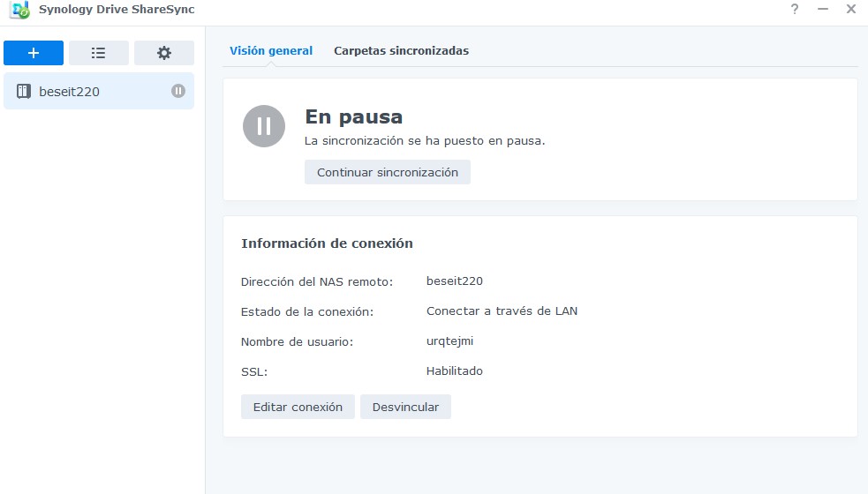Minimize the ShareSync window
The width and height of the screenshot is (868, 494).
click(823, 9)
